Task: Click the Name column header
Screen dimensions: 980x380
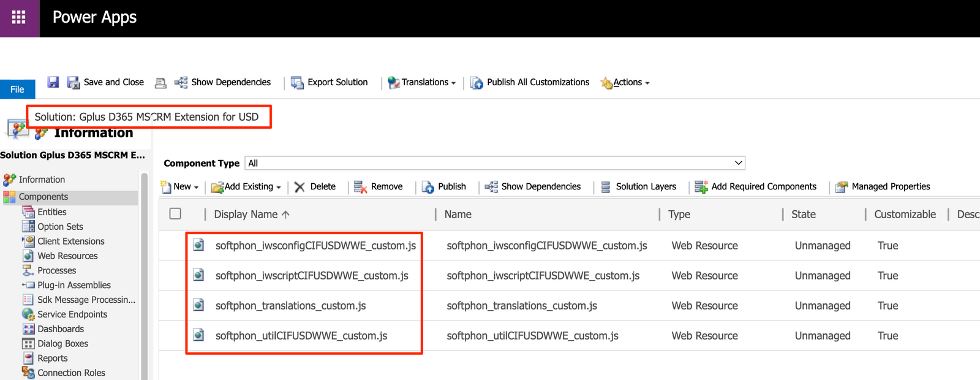Action: pyautogui.click(x=458, y=215)
